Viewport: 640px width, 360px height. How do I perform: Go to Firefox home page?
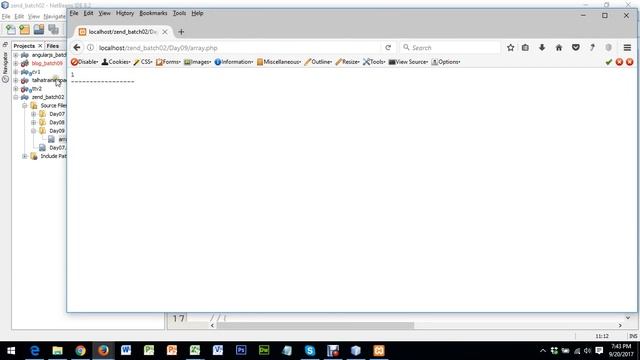click(x=559, y=48)
